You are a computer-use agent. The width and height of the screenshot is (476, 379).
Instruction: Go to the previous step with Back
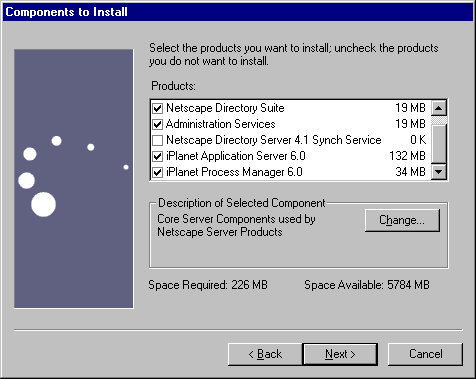[265, 354]
